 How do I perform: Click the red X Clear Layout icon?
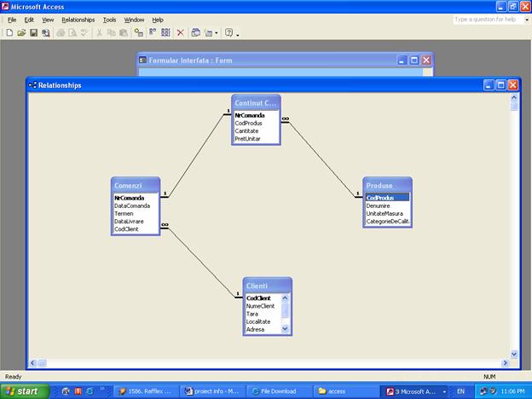click(180, 32)
